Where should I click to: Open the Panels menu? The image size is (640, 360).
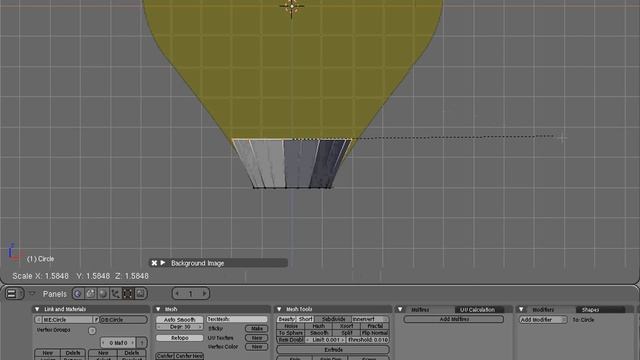click(x=54, y=294)
